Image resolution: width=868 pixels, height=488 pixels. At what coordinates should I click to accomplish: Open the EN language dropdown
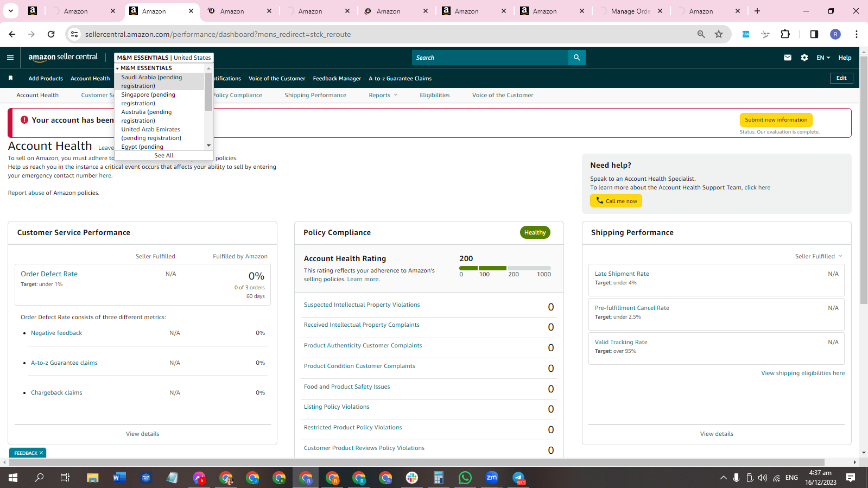823,58
